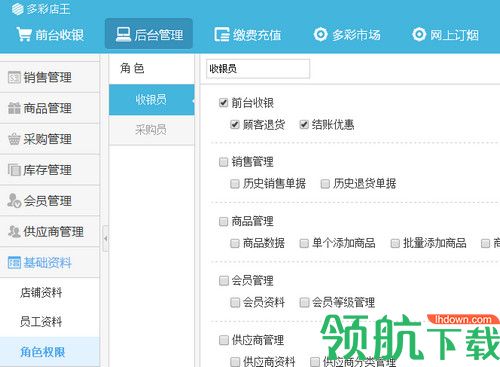Open 会员管理 in the sidebar
The width and height of the screenshot is (500, 367).
tap(50, 201)
